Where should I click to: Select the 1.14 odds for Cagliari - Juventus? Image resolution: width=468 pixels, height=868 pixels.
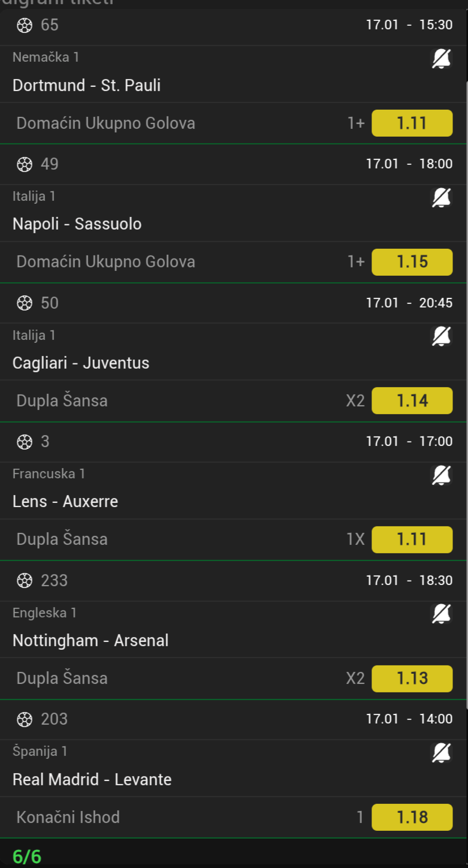(412, 400)
